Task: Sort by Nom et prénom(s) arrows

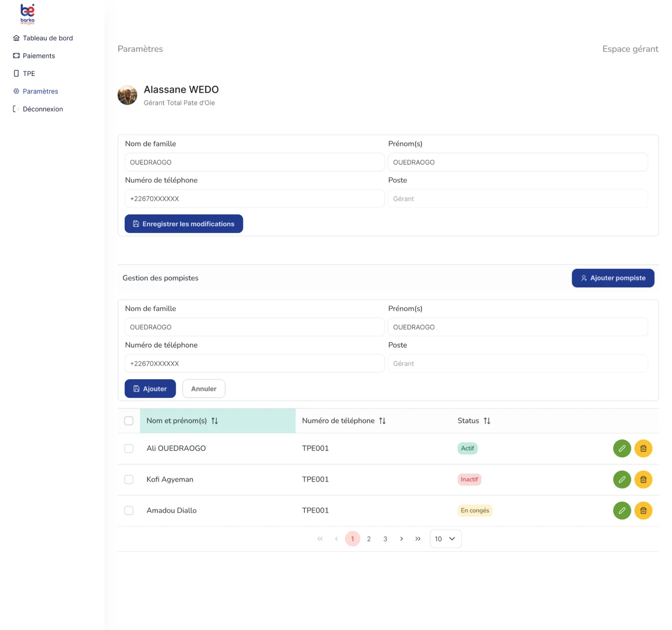Action: (215, 421)
